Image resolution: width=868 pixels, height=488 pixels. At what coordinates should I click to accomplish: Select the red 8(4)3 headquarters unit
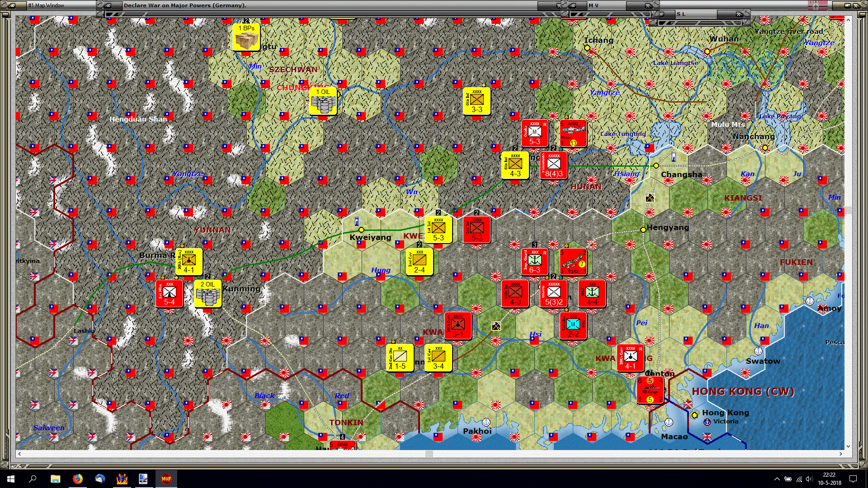[554, 165]
